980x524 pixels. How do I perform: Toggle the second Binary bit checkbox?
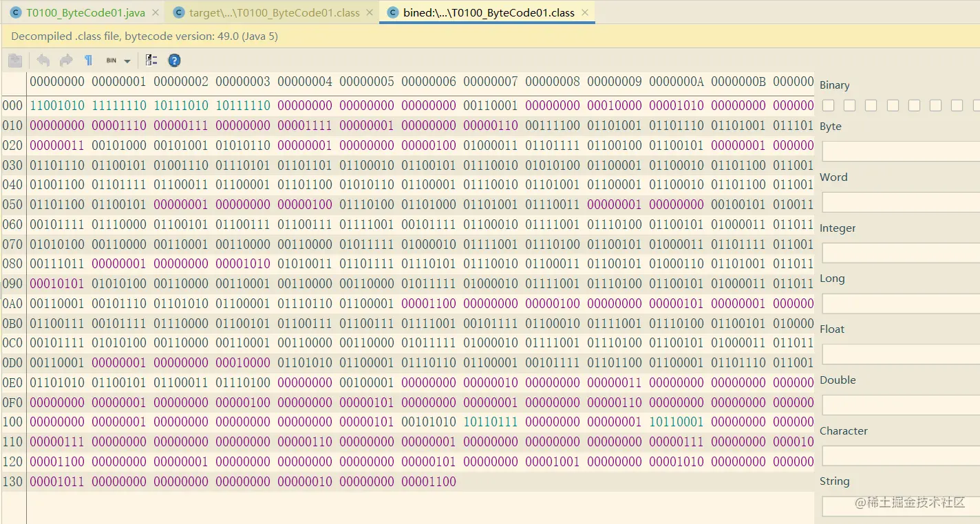point(850,105)
